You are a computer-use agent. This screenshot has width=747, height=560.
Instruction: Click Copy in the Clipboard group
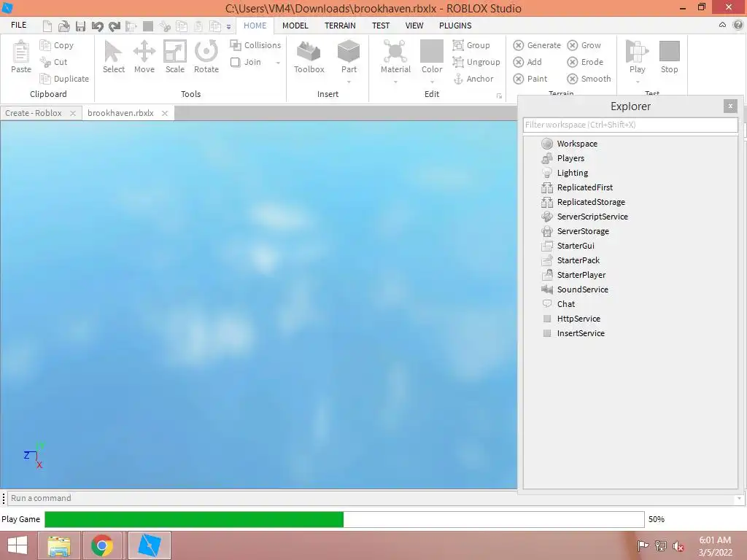tap(57, 45)
